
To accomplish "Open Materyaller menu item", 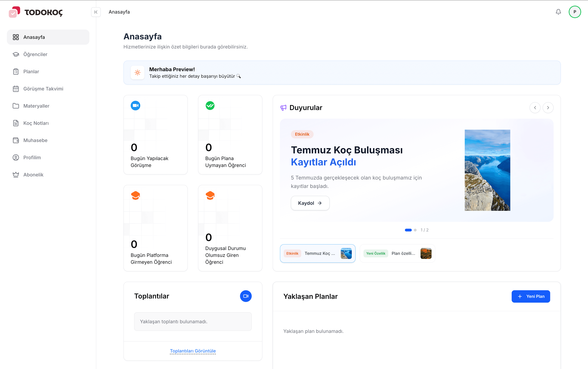I will (x=48, y=106).
